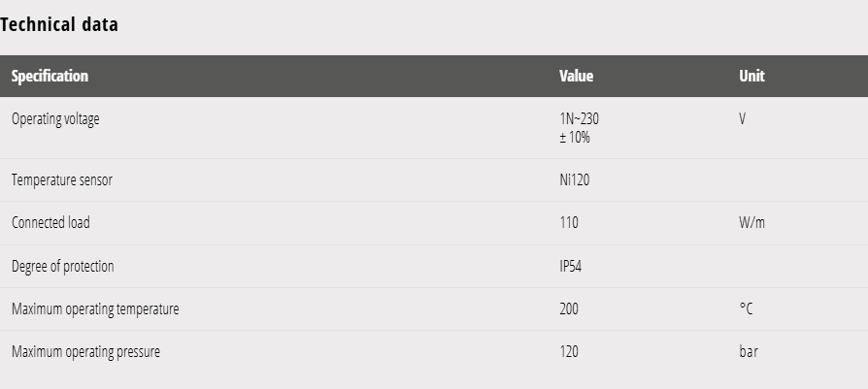Image resolution: width=868 pixels, height=389 pixels.
Task: Select the Connected load row label
Action: 50,223
